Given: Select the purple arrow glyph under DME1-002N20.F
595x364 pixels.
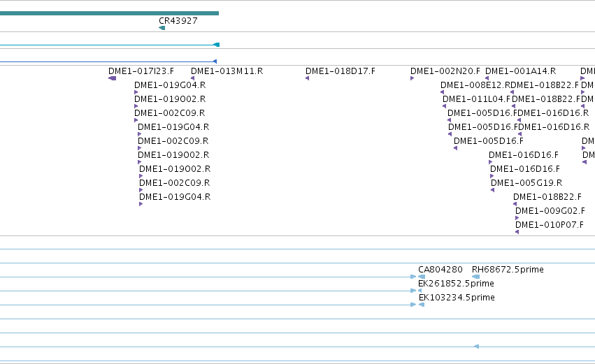Looking at the screenshot, I should [412, 78].
